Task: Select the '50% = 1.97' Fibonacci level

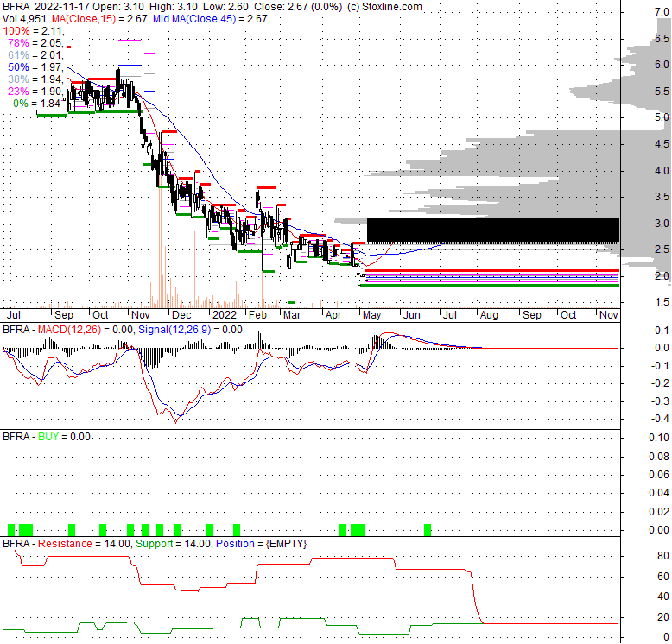Action: point(35,67)
